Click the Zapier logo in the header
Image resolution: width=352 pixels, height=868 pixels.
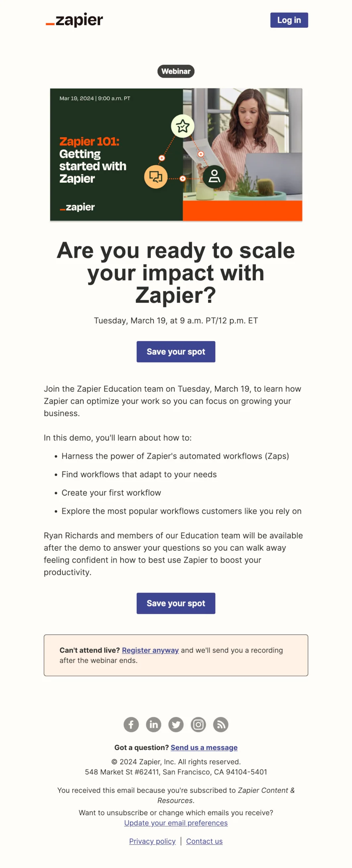[x=74, y=20]
